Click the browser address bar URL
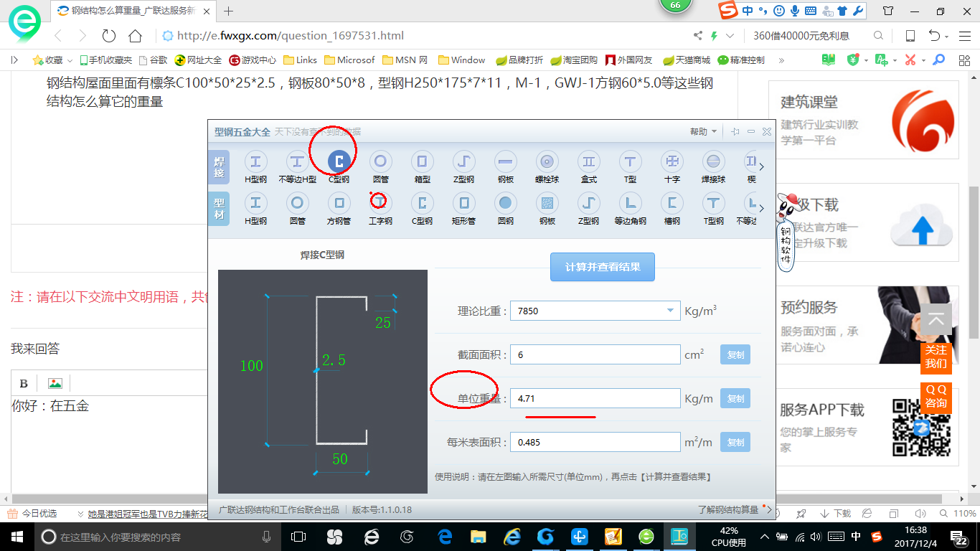 click(x=291, y=36)
